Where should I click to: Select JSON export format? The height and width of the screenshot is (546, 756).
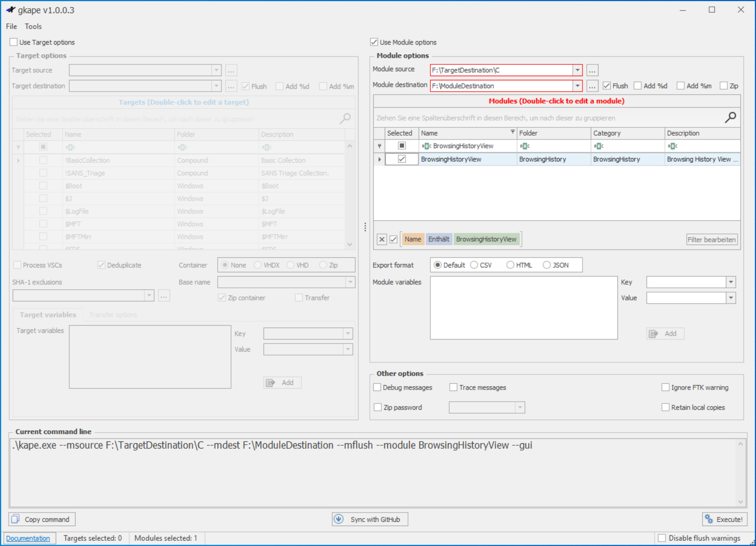(x=547, y=265)
